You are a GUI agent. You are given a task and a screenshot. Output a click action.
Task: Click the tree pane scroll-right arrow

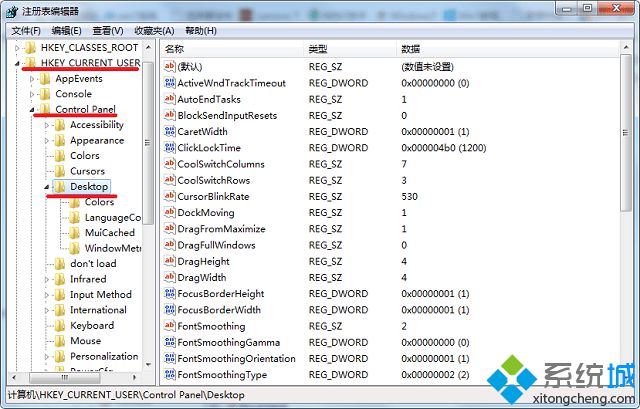pos(134,378)
